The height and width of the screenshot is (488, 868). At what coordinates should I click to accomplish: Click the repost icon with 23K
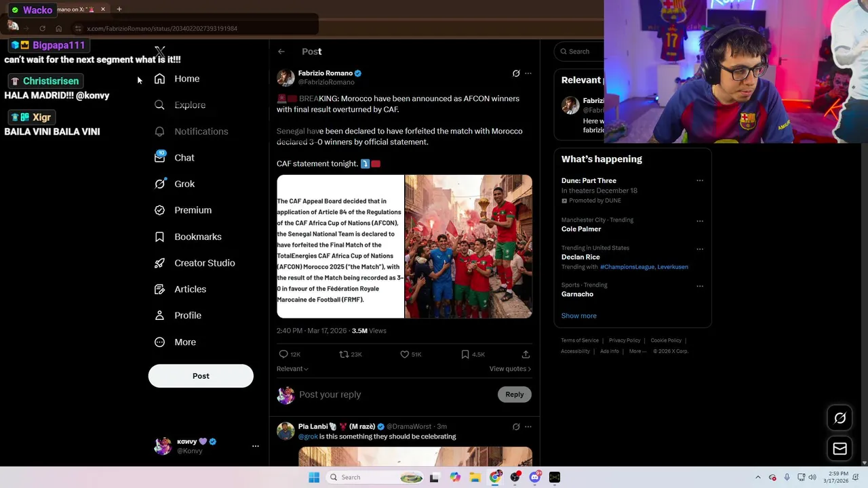tap(344, 354)
